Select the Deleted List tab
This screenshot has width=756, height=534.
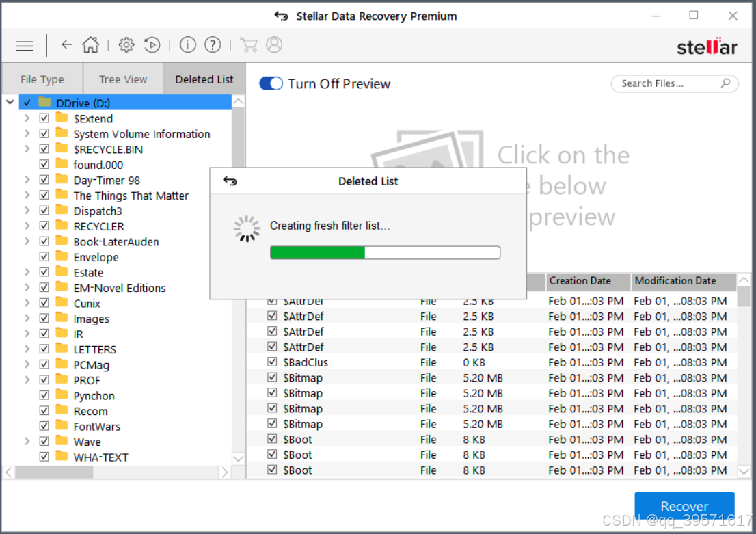[204, 79]
